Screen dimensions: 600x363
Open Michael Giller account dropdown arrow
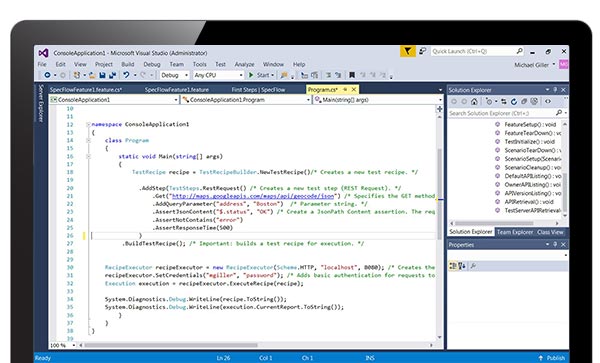click(x=554, y=65)
